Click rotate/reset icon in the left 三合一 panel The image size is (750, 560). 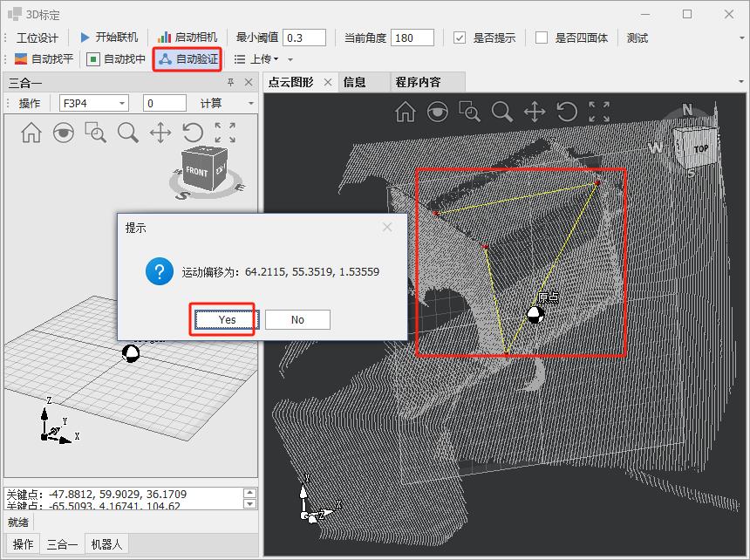pyautogui.click(x=193, y=133)
